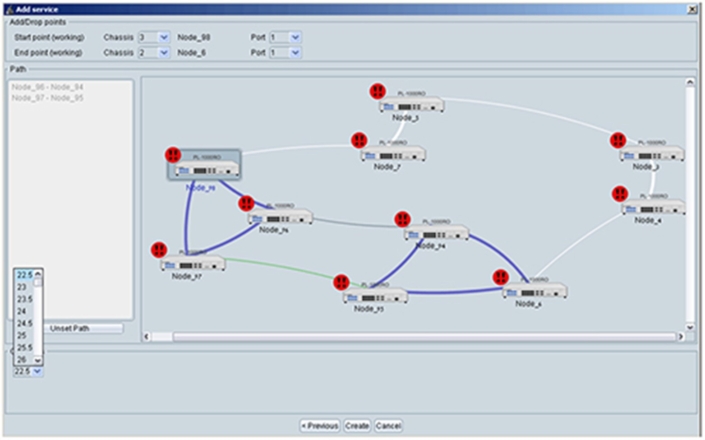Image resolution: width=705 pixels, height=440 pixels.
Task: Pick 23 in the dropdown list
Action: [x=22, y=287]
